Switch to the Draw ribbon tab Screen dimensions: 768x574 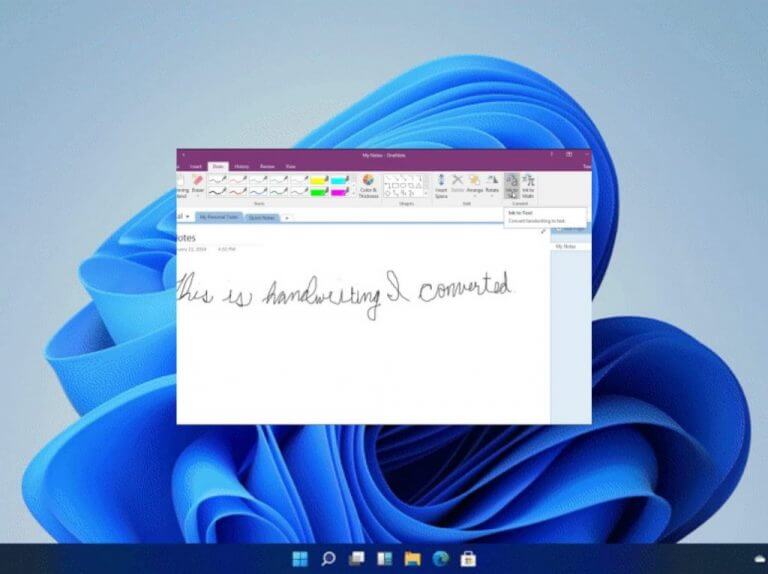click(x=218, y=167)
